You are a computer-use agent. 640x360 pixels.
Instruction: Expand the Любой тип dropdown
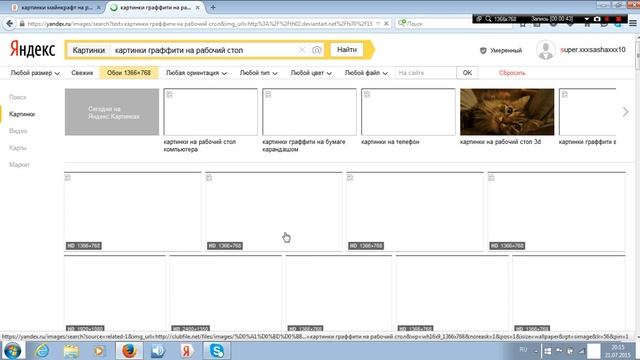pos(258,73)
